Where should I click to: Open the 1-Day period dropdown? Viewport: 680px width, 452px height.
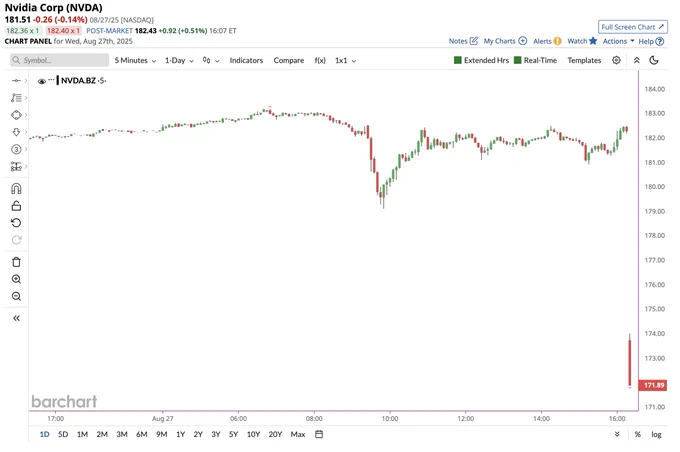pyautogui.click(x=179, y=60)
